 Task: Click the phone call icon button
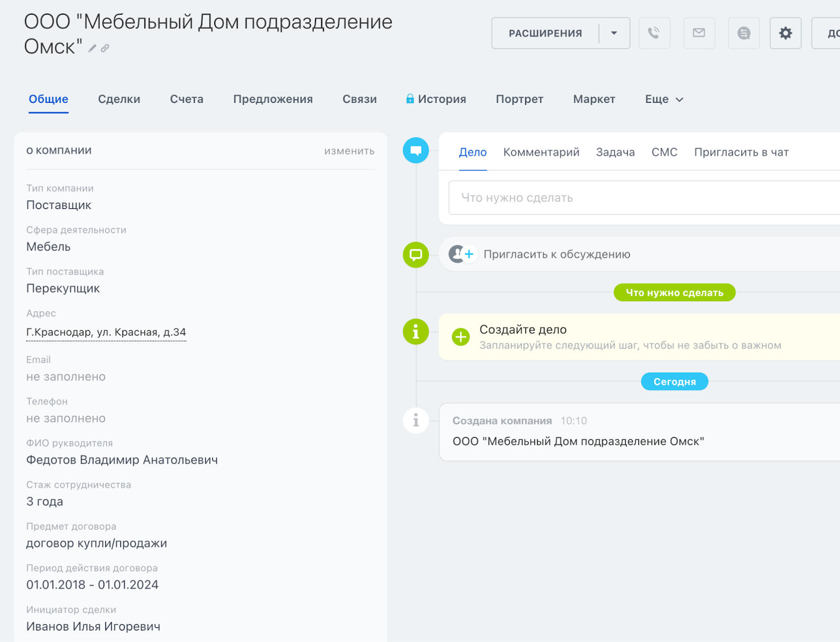tap(654, 33)
